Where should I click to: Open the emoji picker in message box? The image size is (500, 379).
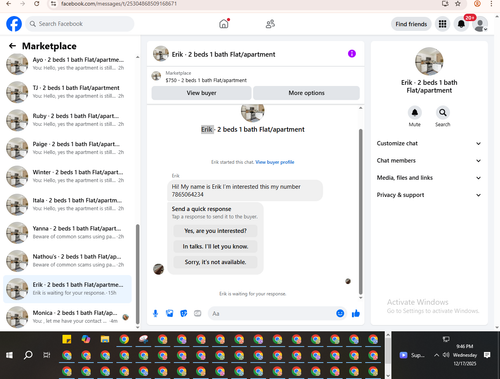tap(340, 313)
